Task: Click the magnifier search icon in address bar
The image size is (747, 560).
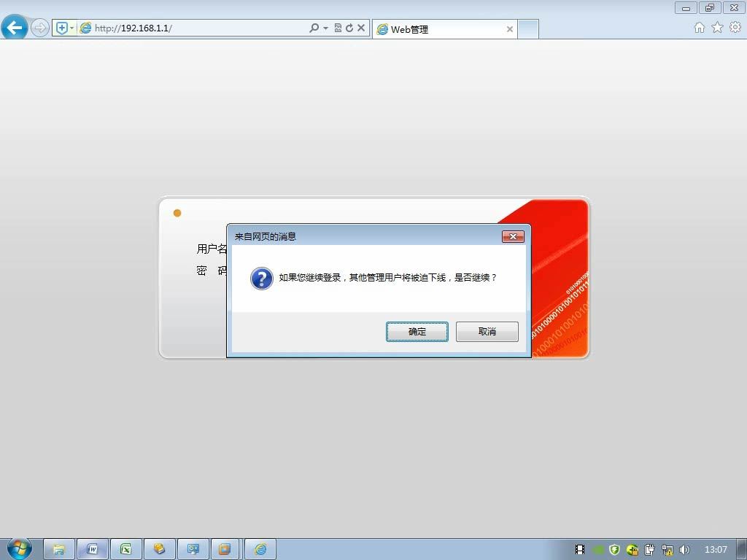Action: click(314, 28)
